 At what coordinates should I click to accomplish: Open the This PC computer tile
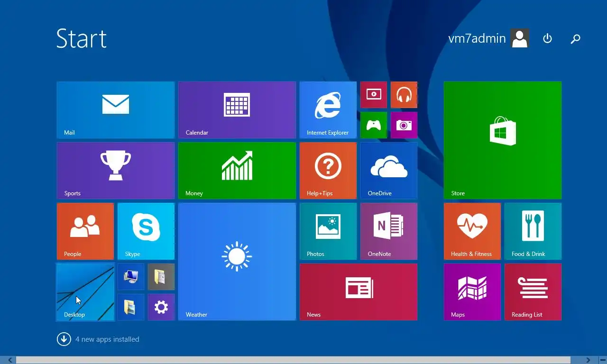pos(131,277)
